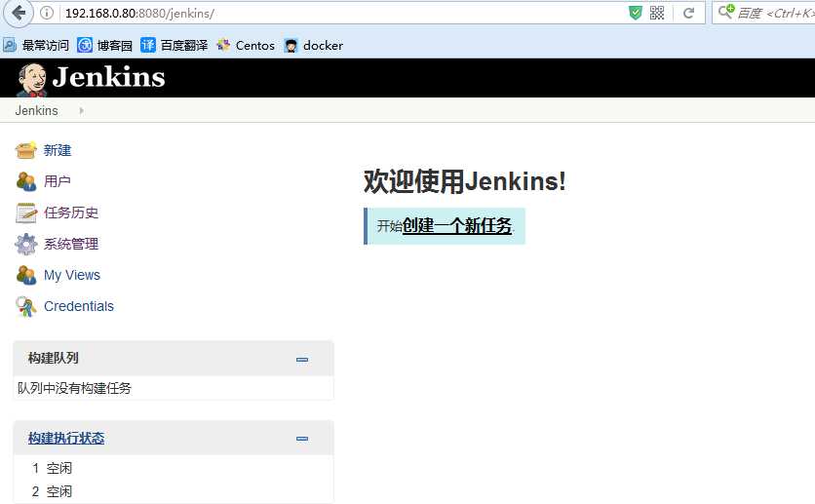Screen dimensions: 815x504
Task: Click the My Views people icon
Action: (x=26, y=275)
